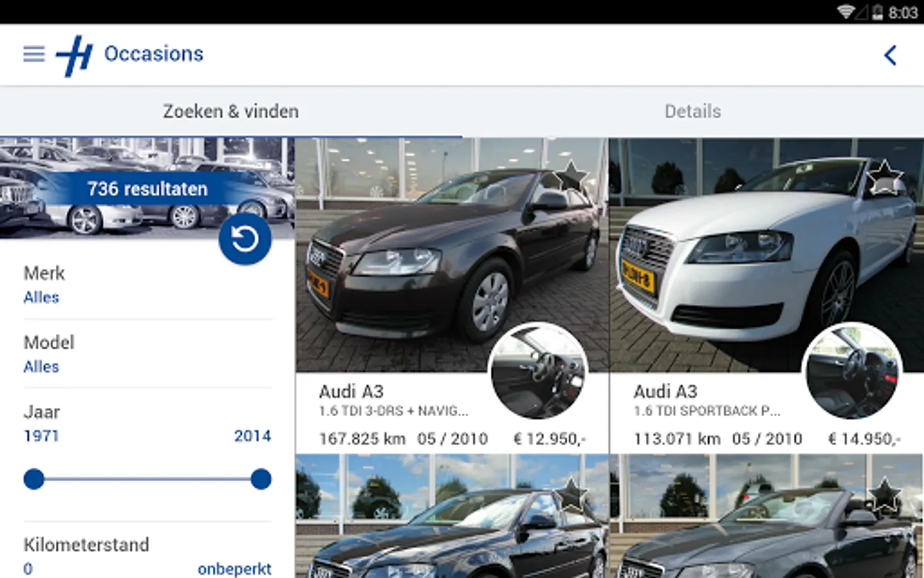Open the Merk filter set to Alles

pyautogui.click(x=148, y=285)
